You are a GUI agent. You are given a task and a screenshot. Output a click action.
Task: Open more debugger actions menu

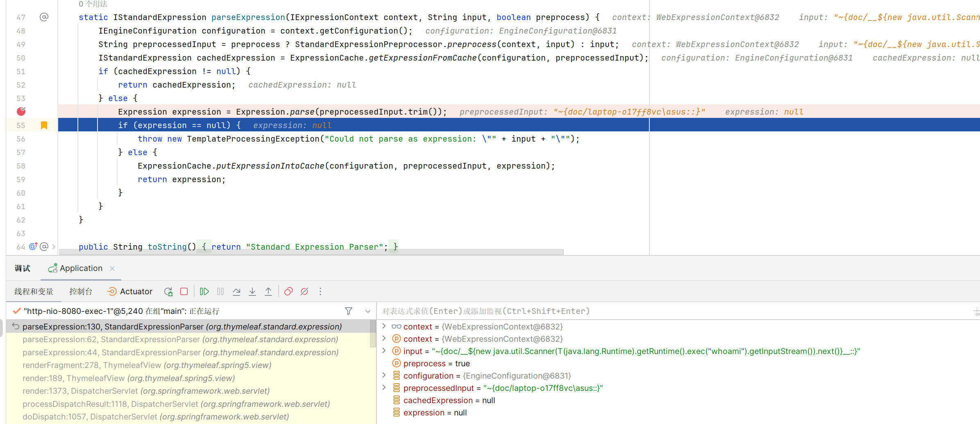[x=320, y=291]
